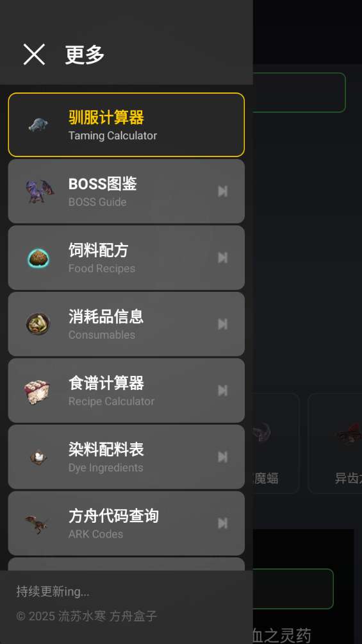The image size is (362, 644).
Task: Click the arrow on ARK Codes row
Action: [x=222, y=523]
